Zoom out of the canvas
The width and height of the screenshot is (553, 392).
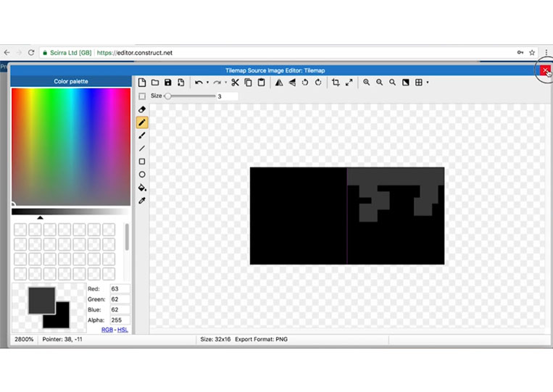point(380,83)
